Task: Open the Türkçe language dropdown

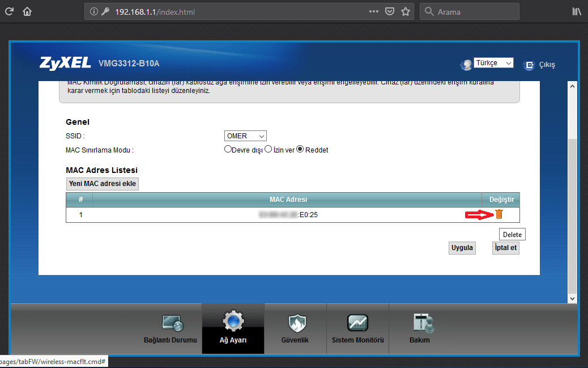Action: (493, 63)
